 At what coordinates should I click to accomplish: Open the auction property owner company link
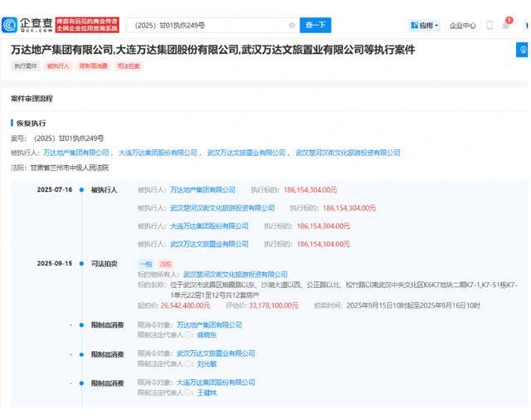(236, 275)
